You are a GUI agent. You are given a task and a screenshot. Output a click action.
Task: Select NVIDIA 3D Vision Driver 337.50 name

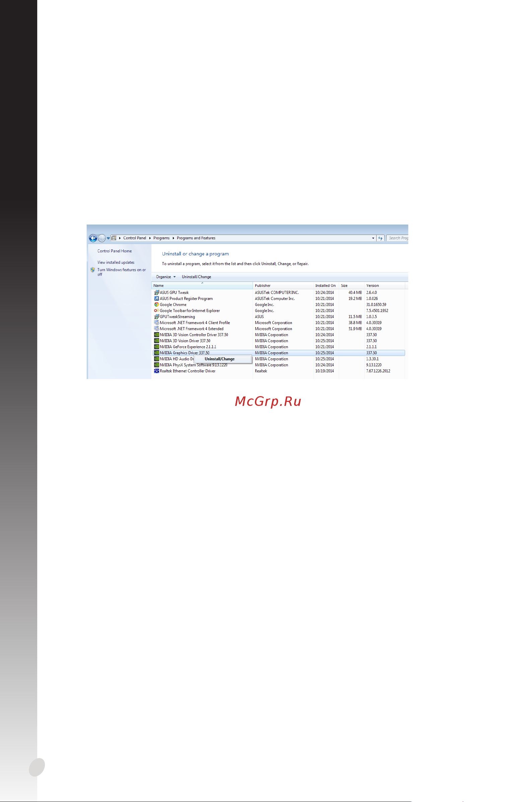[185, 341]
